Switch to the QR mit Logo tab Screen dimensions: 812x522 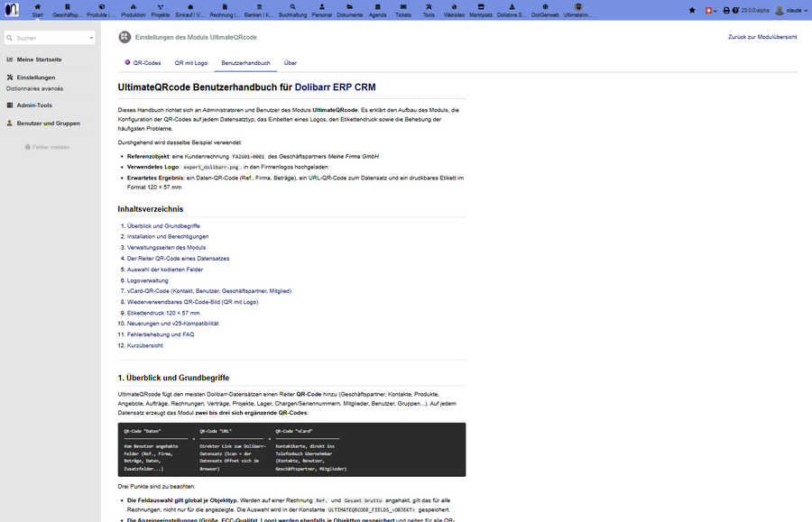click(x=191, y=63)
